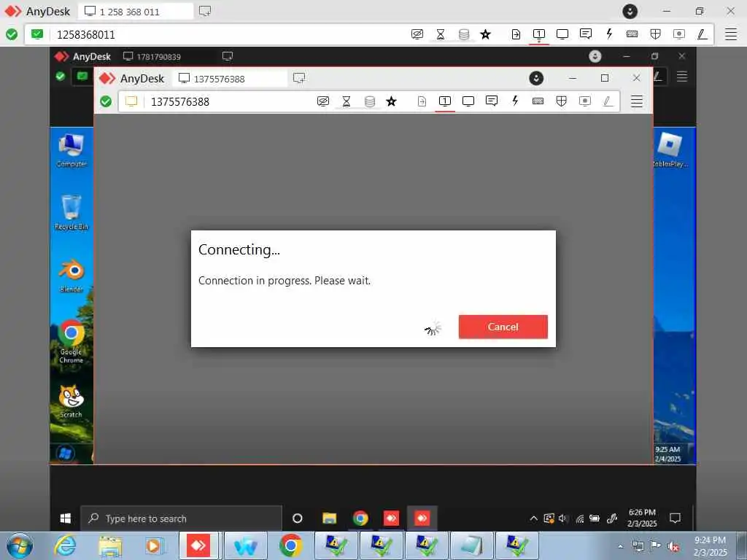Screen dimensions: 747x560
Task: Open new tab icon beside 1781790839 tab
Action: point(228,56)
